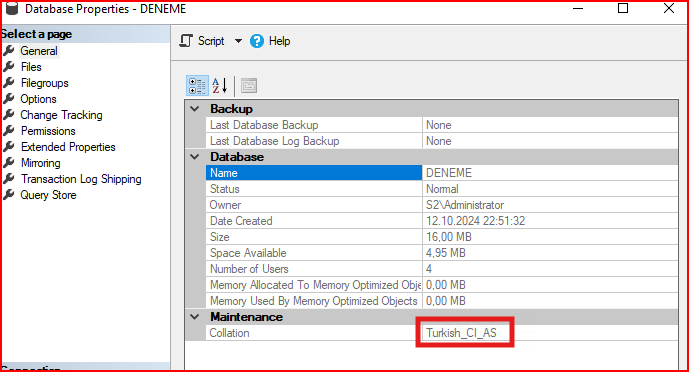Collapse the Backup section
This screenshot has height=372, width=689.
[195, 108]
